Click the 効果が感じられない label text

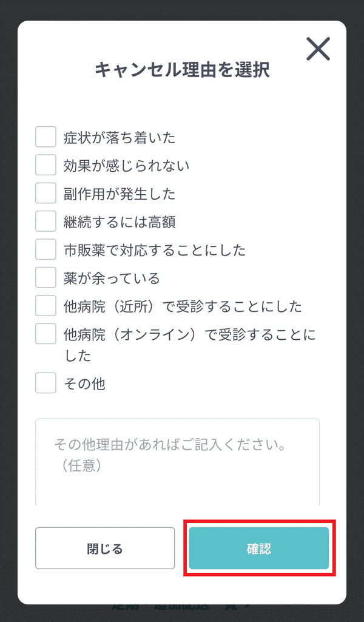point(126,166)
